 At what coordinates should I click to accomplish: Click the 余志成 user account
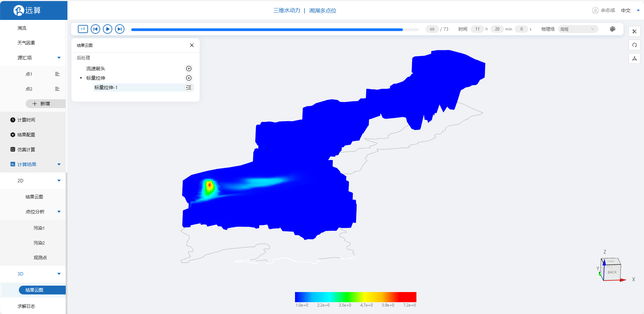[608, 10]
